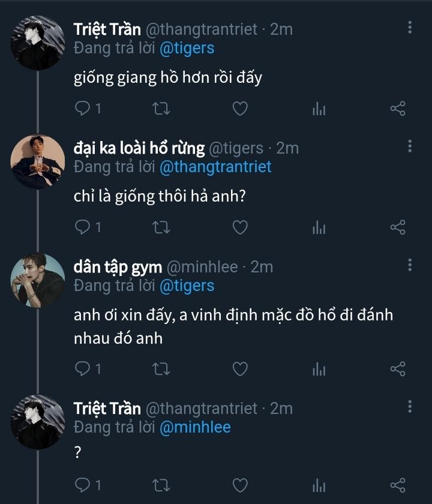Image resolution: width=432 pixels, height=504 pixels.
Task: Open đại ka loài hổ rừng's avatar
Action: point(38,161)
